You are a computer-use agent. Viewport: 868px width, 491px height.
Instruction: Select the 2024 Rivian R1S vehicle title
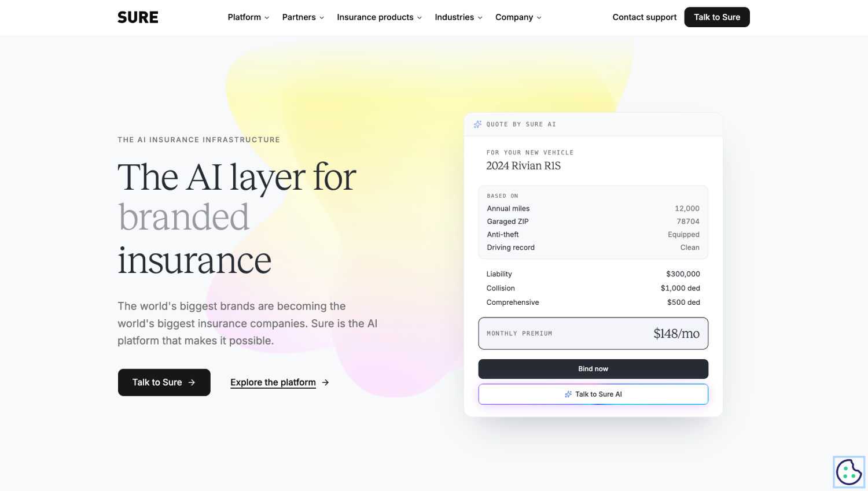coord(524,166)
